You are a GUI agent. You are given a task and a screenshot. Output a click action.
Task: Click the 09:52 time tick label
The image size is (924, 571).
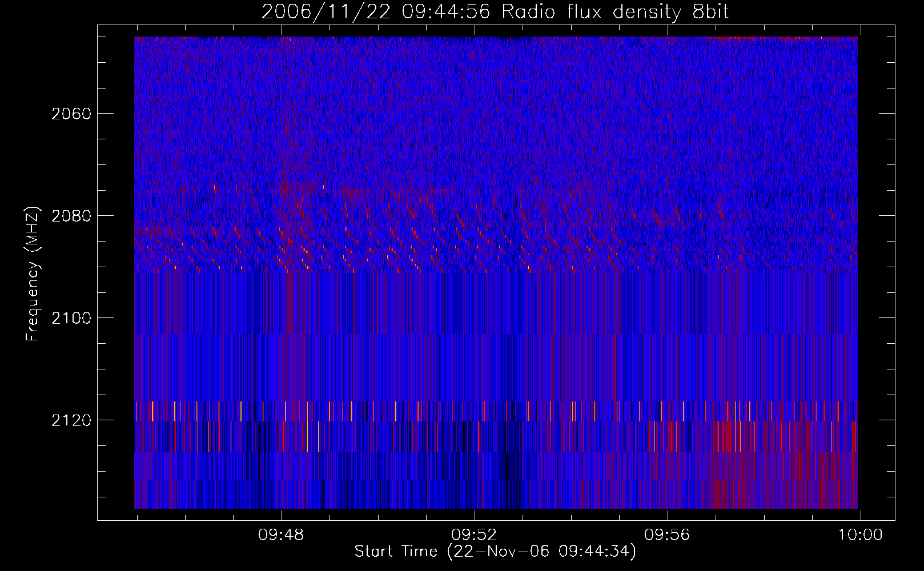475,535
